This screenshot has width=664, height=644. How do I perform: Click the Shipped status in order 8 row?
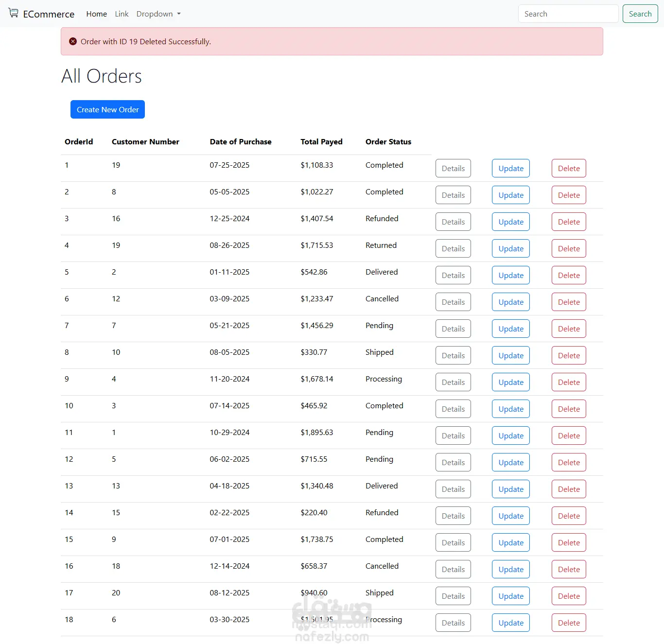380,352
